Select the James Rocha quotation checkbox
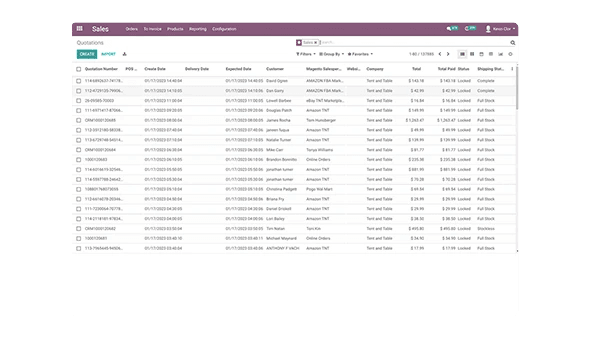The width and height of the screenshot is (590, 360). pos(78,120)
